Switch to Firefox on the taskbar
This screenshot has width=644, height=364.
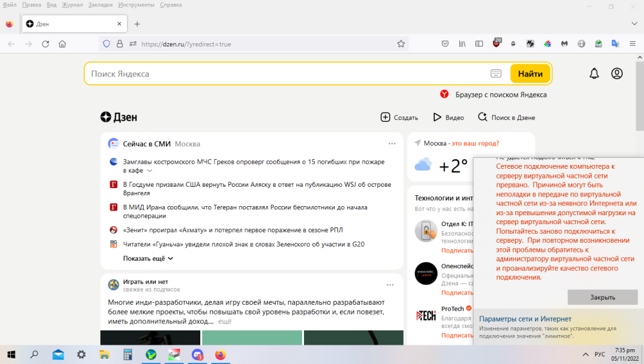click(x=220, y=354)
